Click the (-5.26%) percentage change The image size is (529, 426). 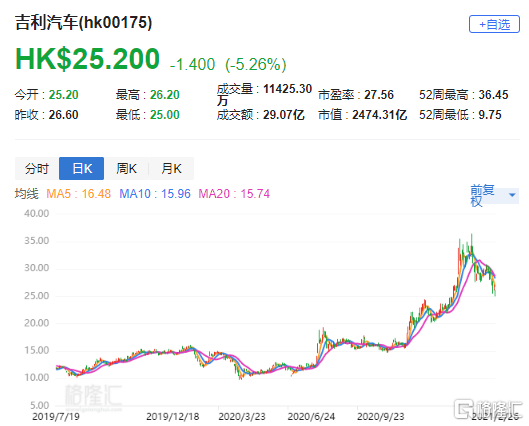coord(256,64)
